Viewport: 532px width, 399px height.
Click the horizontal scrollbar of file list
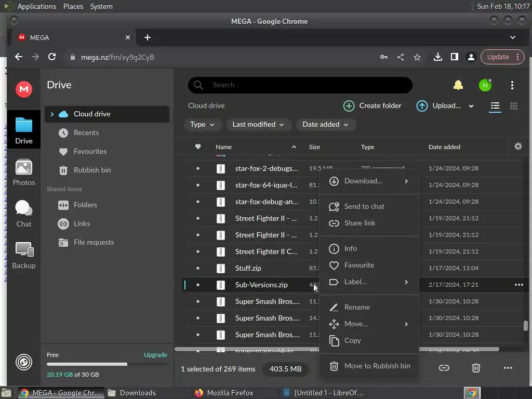tap(337, 349)
